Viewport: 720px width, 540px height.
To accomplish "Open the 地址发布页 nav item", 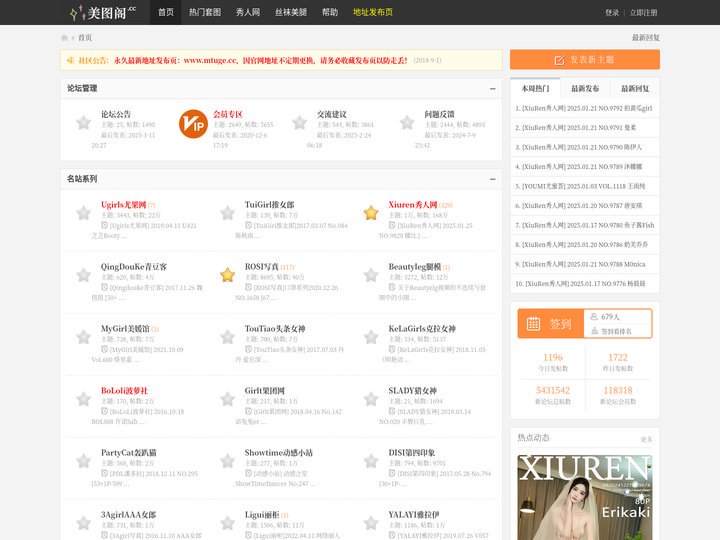I will [373, 12].
